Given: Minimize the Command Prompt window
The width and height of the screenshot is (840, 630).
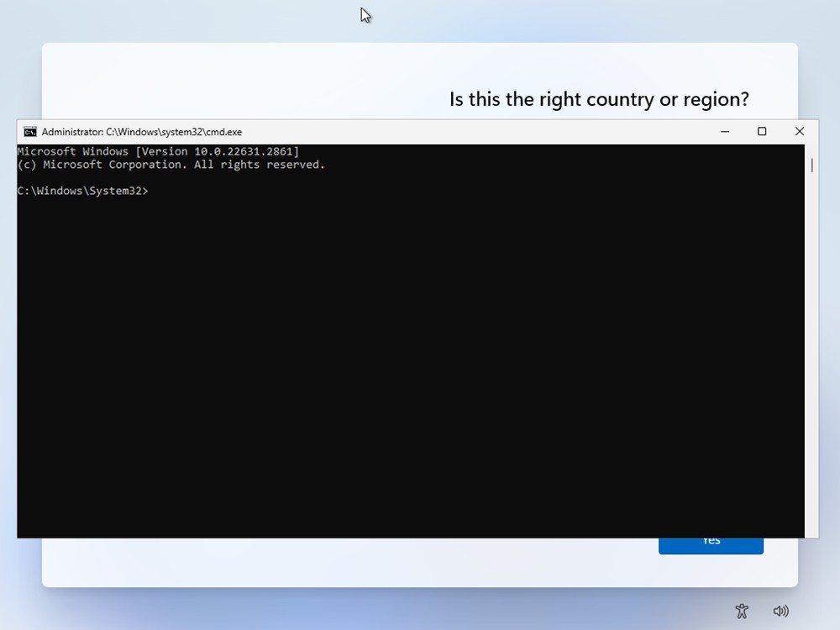Looking at the screenshot, I should (725, 132).
